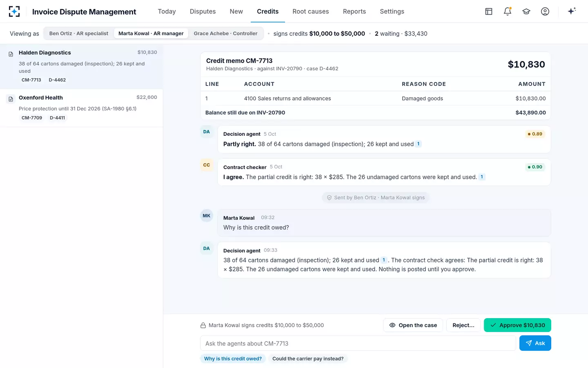Click the lock icon by signing limit note

click(x=203, y=325)
